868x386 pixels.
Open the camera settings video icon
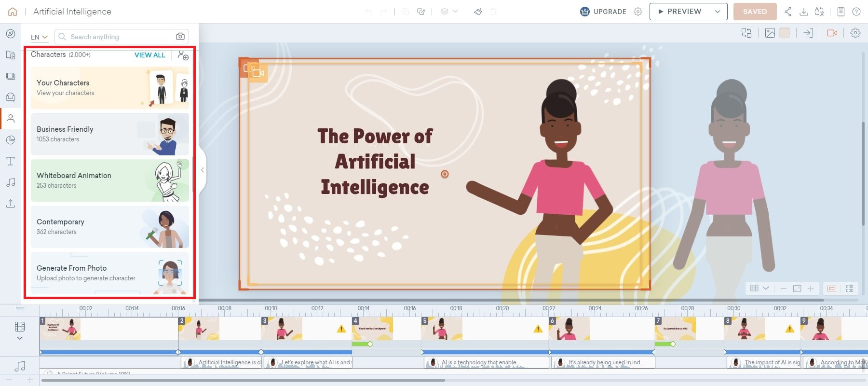(832, 33)
